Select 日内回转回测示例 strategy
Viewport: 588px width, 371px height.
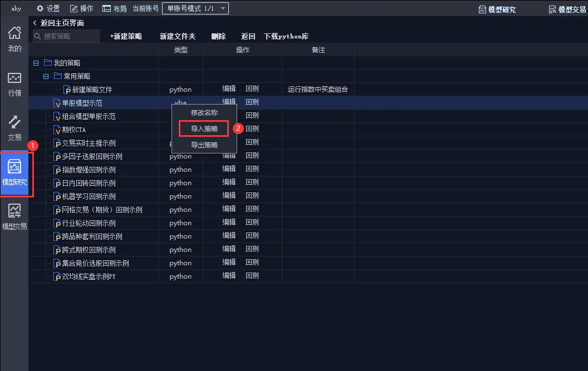pos(89,183)
